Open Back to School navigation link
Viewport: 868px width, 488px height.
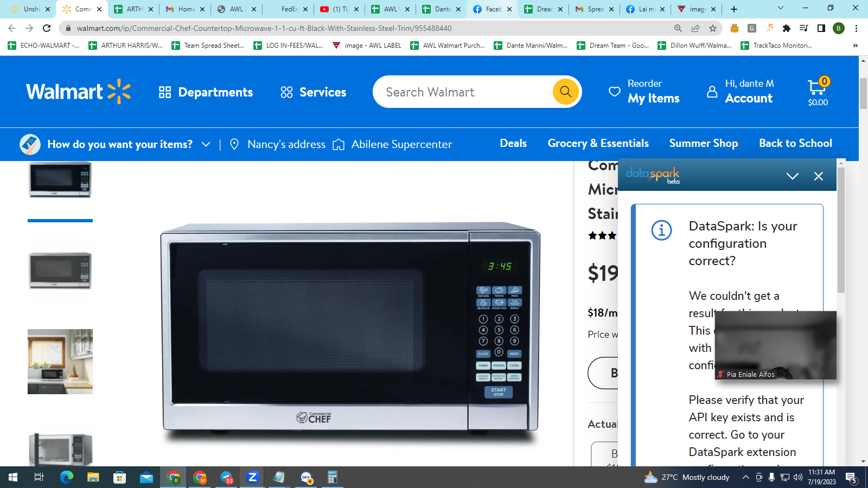click(x=795, y=143)
